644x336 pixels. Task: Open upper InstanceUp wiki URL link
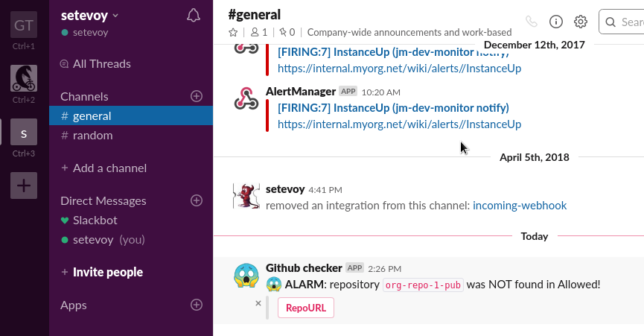399,69
